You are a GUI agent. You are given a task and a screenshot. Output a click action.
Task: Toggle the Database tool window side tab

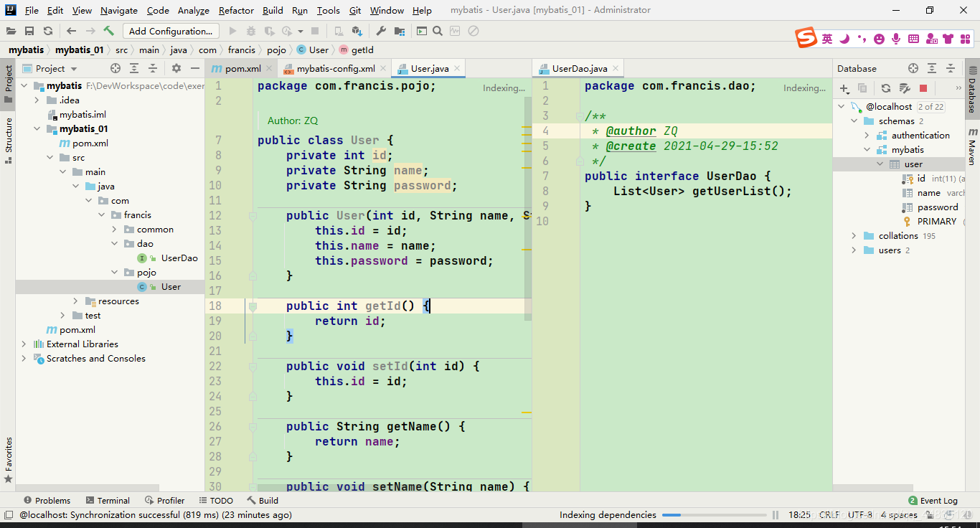tap(972, 90)
